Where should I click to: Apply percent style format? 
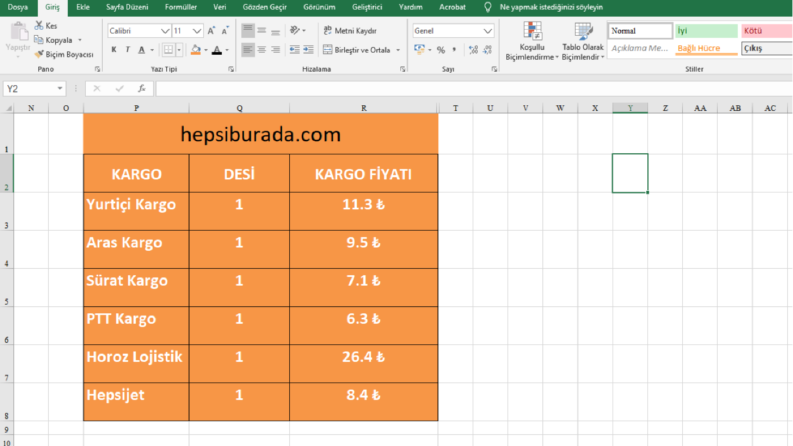click(441, 50)
